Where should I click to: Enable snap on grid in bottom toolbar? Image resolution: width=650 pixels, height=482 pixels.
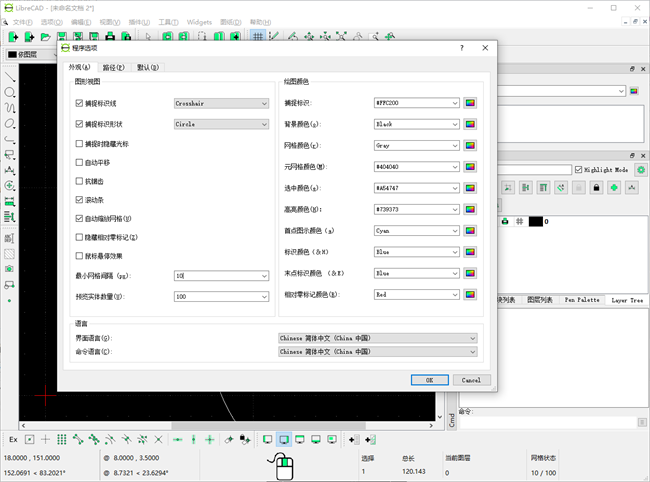61,439
